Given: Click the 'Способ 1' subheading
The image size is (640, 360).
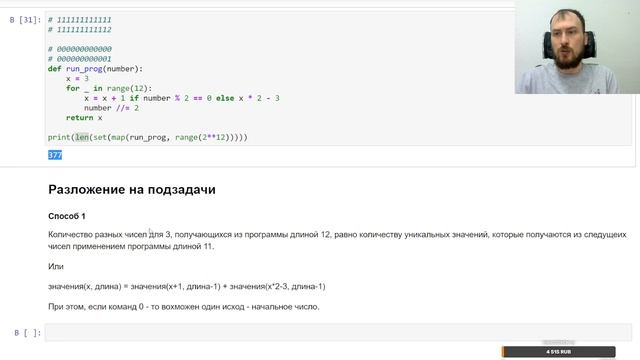Looking at the screenshot, I should click(67, 216).
